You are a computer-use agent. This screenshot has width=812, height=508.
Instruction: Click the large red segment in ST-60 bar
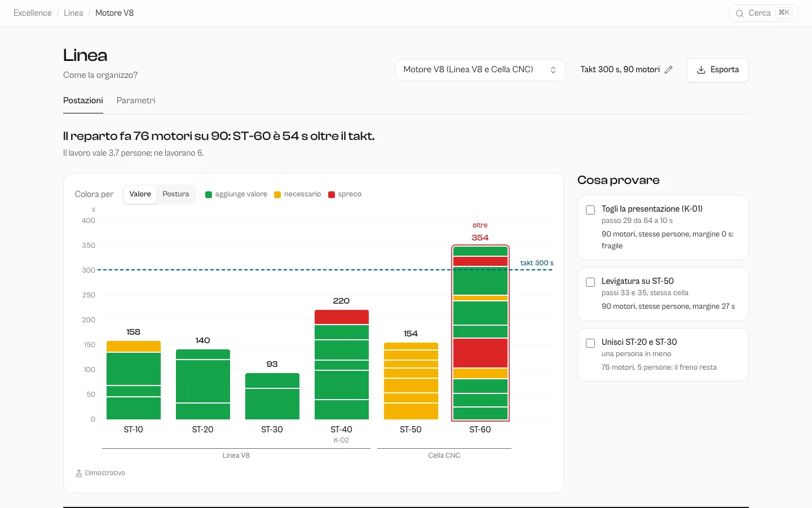point(480,353)
